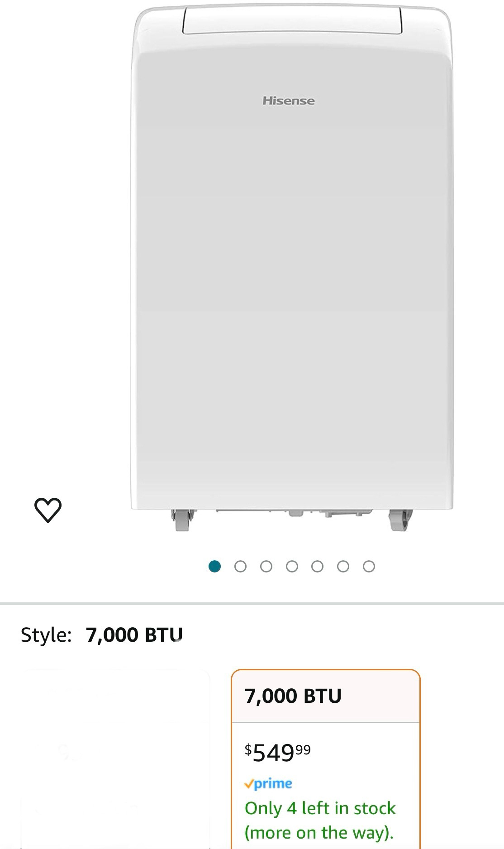Viewport: 504px width, 849px height.
Task: Tap the heart wishlist icon
Action: (x=48, y=510)
